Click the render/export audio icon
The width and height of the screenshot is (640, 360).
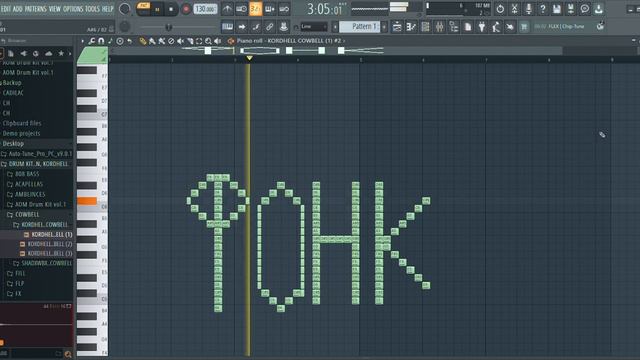571,9
